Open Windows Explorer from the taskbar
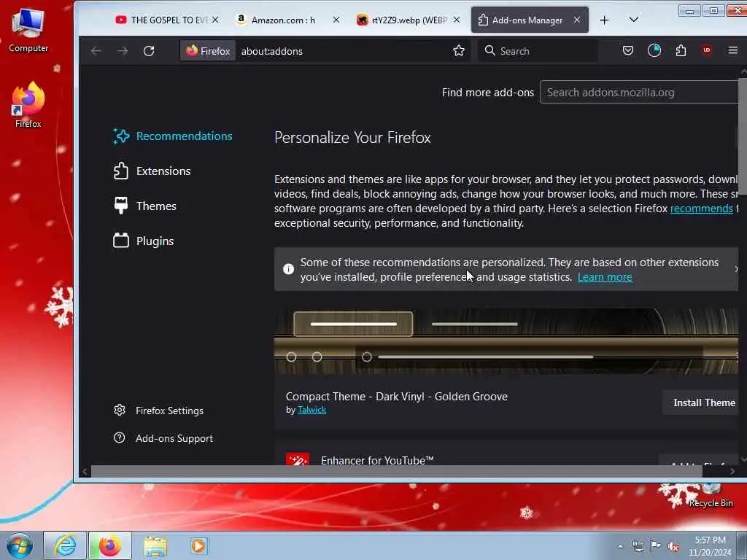The image size is (747, 560). tap(155, 546)
